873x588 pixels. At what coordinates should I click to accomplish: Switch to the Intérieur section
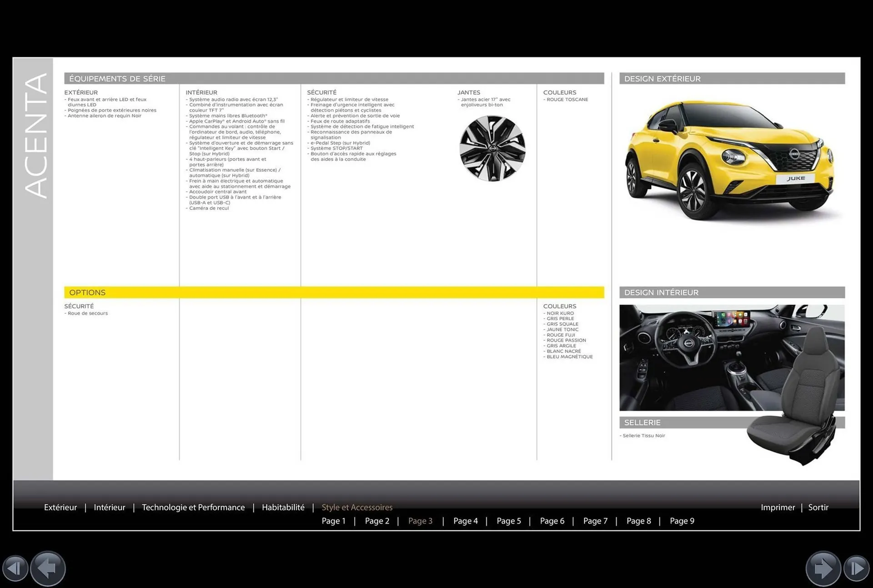109,507
